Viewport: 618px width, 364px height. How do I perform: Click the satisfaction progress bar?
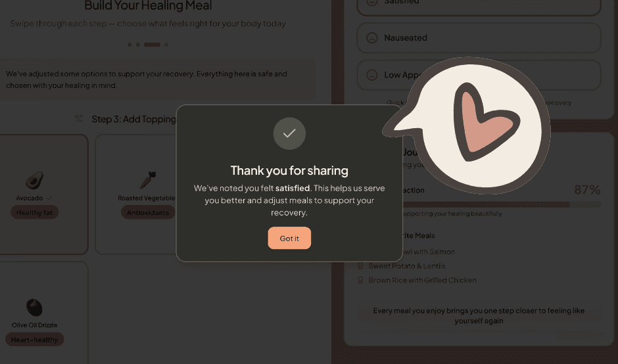click(502, 204)
